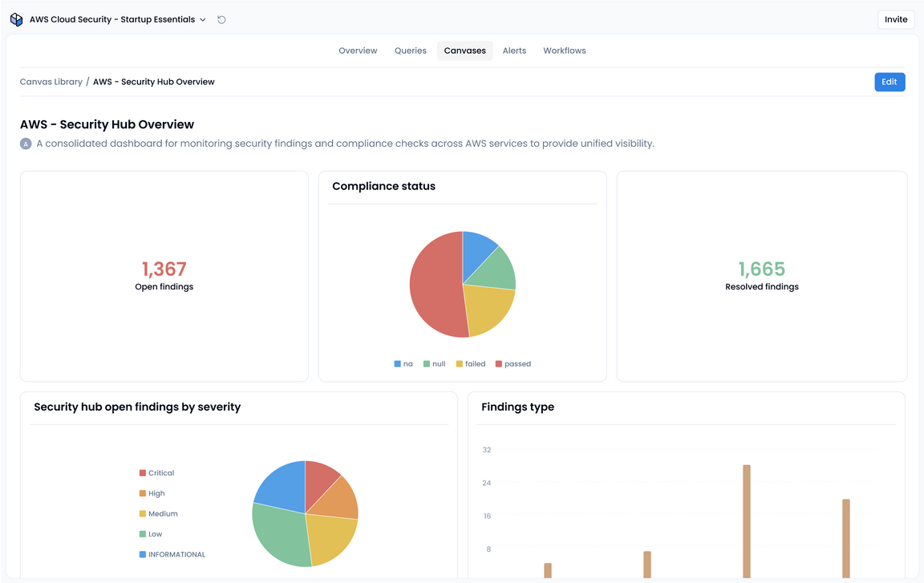
Task: Click the consolidated dashboard description text
Action: [x=346, y=144]
